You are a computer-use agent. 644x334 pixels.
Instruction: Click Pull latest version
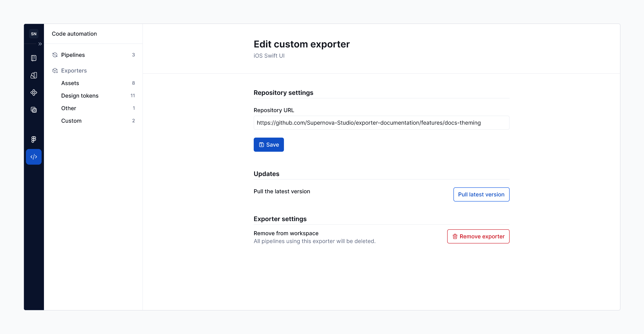[x=481, y=194]
